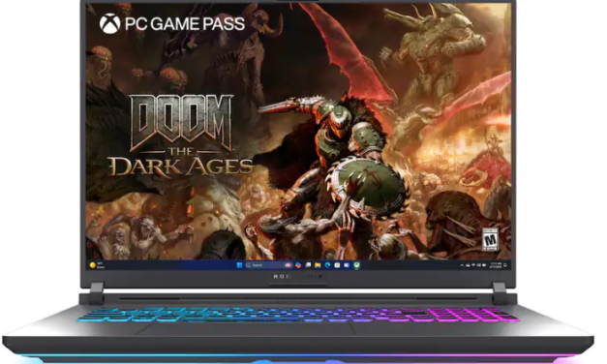Launch Microsoft Edge from the taskbar
This screenshot has width=607, height=364.
click(327, 265)
